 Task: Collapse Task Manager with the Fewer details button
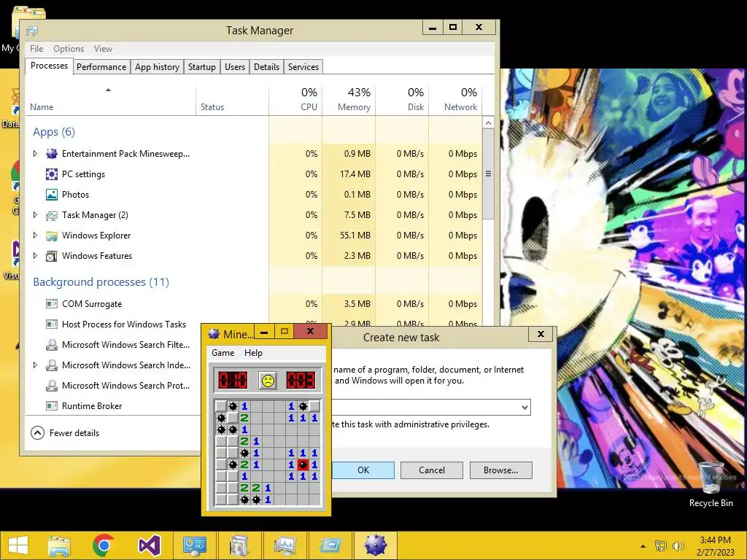tap(65, 433)
